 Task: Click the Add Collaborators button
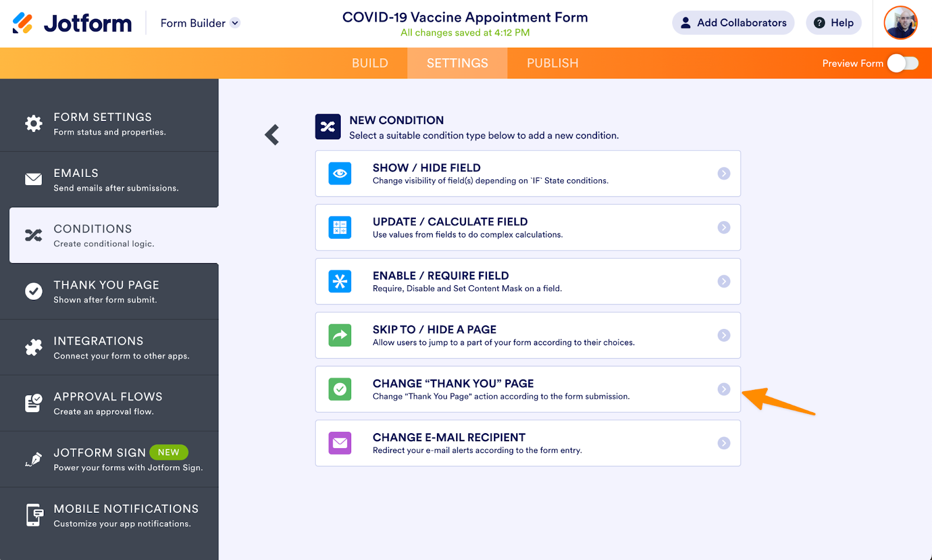tap(733, 23)
